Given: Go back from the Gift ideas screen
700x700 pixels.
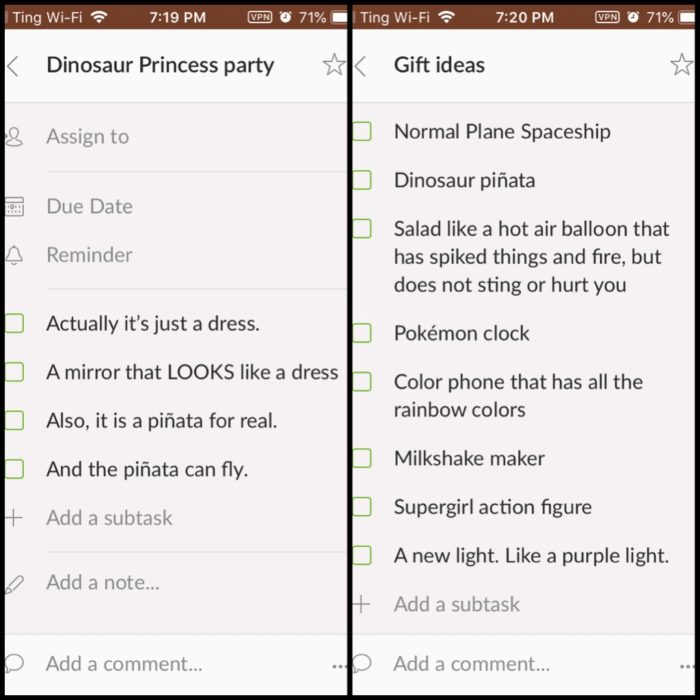Looking at the screenshot, I should pyautogui.click(x=360, y=66).
